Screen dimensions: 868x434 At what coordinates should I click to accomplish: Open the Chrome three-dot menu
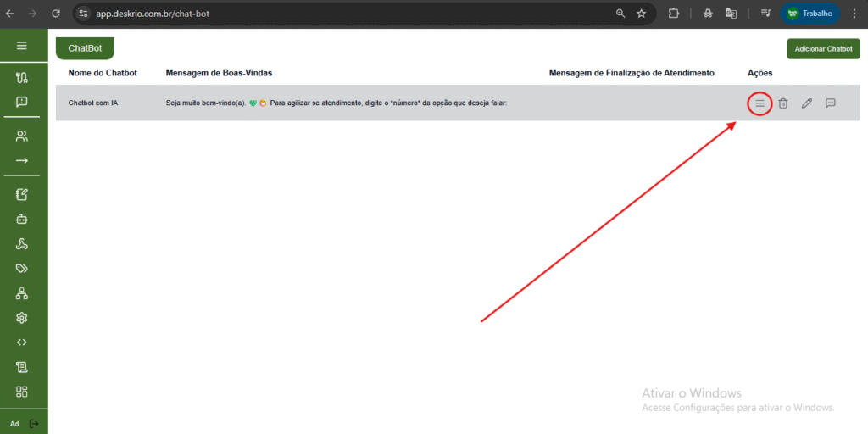(x=854, y=14)
